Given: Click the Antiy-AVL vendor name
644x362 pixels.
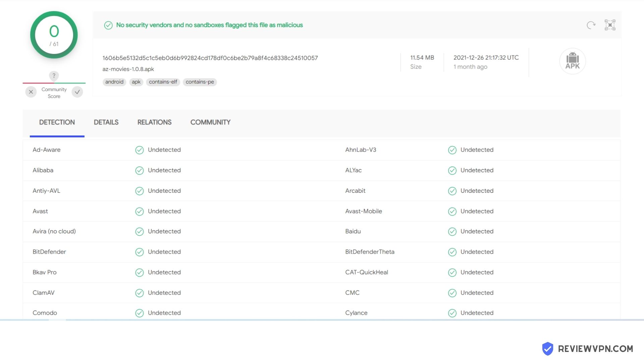Looking at the screenshot, I should tap(46, 191).
